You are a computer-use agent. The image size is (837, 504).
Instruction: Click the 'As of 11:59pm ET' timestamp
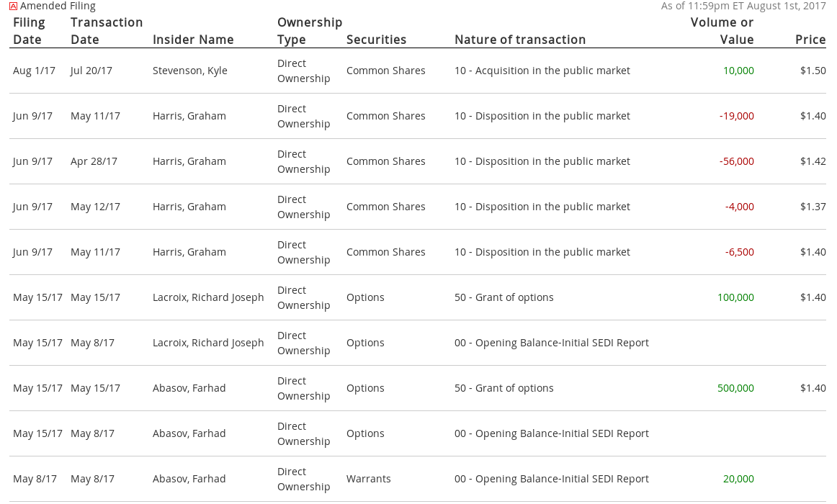point(743,6)
